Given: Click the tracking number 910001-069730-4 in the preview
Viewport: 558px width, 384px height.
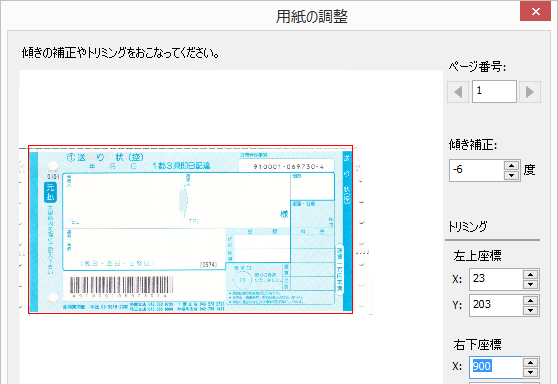Looking at the screenshot, I should point(289,167).
